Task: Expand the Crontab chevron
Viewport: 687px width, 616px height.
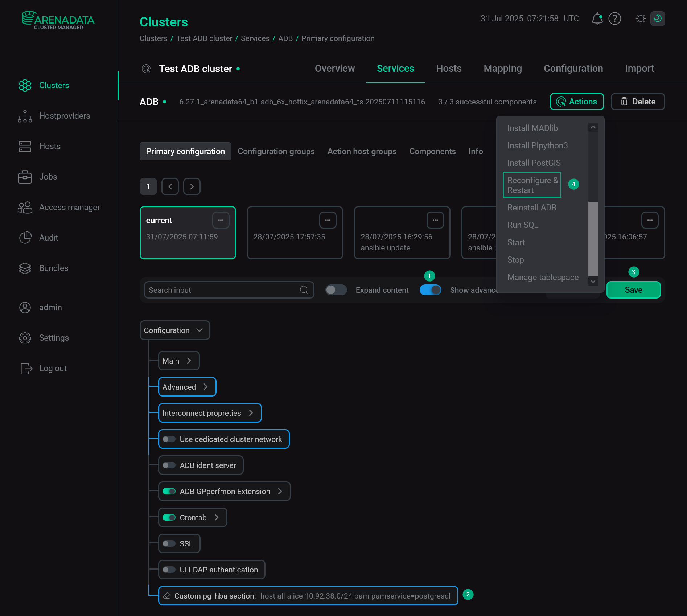Action: tap(217, 517)
